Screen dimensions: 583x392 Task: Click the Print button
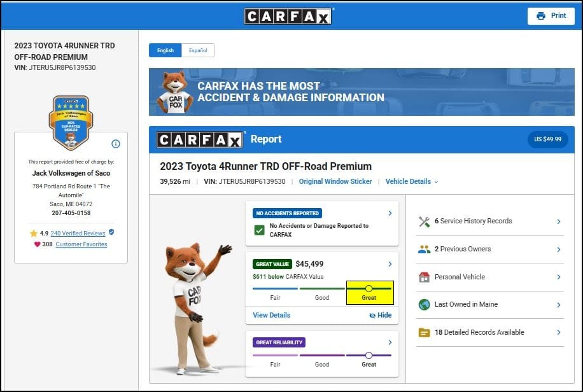[x=551, y=16]
